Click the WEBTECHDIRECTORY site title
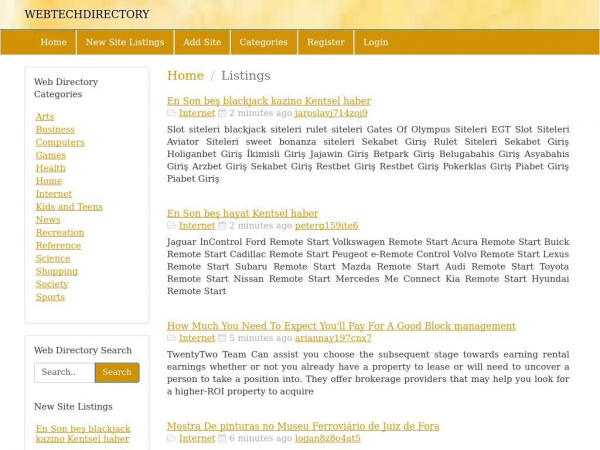 point(87,14)
